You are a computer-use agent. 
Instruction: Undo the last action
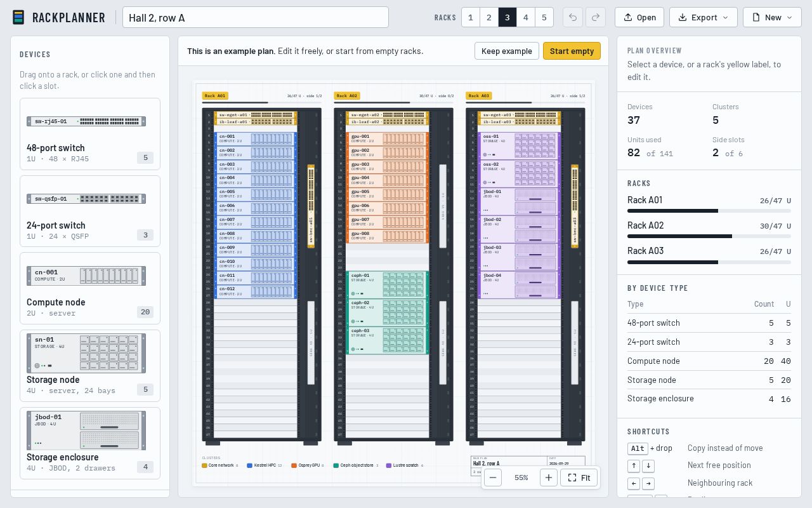point(572,17)
